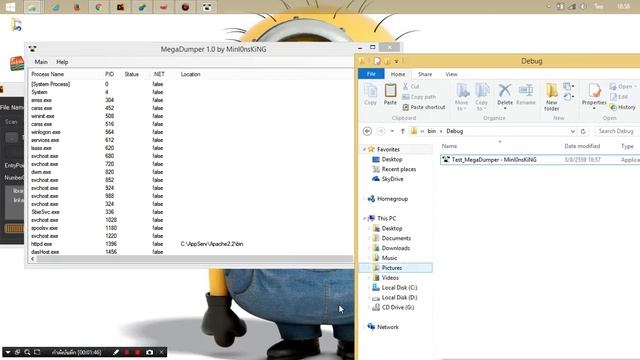The height and width of the screenshot is (360, 640).
Task: Click the MegaDumper panda taskbar icon
Action: 207,7
